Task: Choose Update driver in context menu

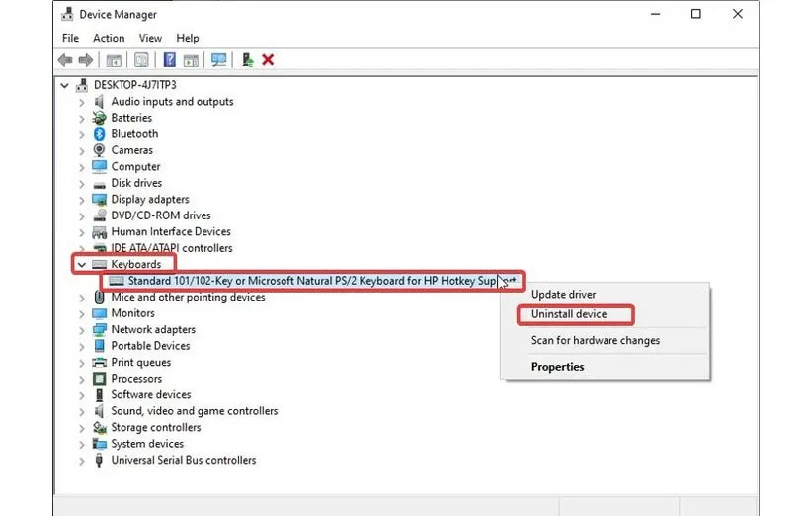Action: [x=563, y=294]
